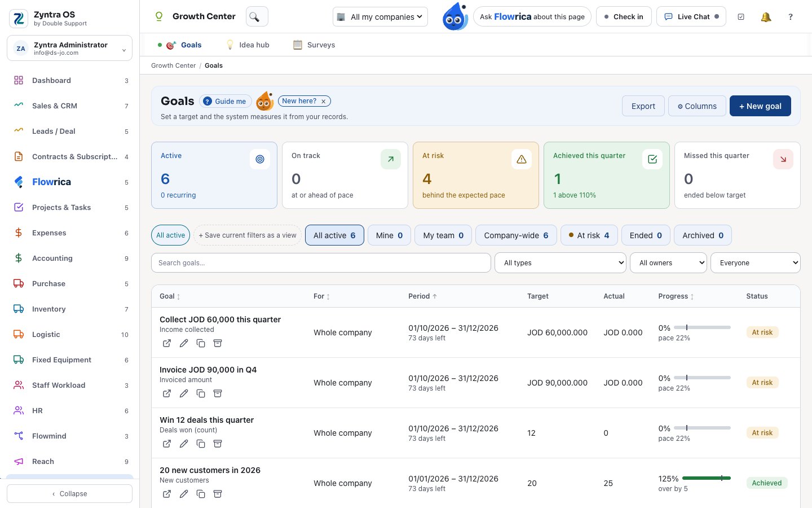Expand the Zyntra Administrator account menu
812x508 pixels.
(x=70, y=48)
